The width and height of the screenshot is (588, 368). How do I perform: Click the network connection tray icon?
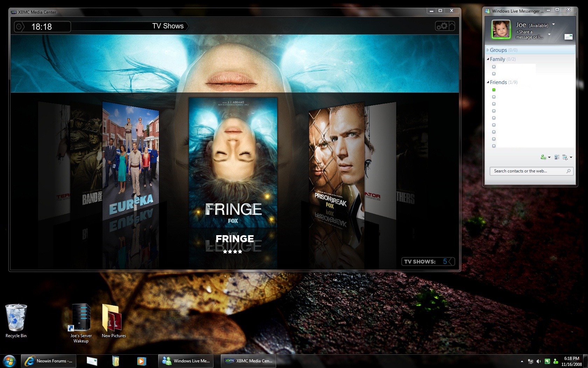click(x=531, y=361)
